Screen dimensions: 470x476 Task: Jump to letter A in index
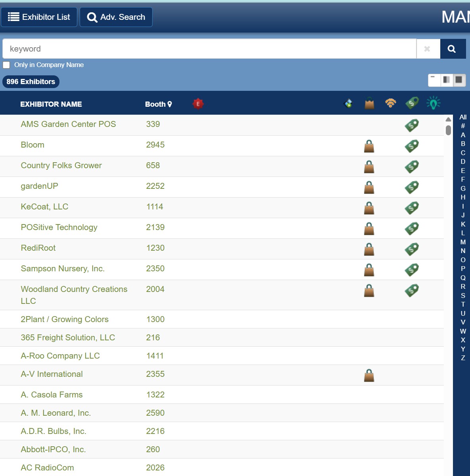[463, 135]
